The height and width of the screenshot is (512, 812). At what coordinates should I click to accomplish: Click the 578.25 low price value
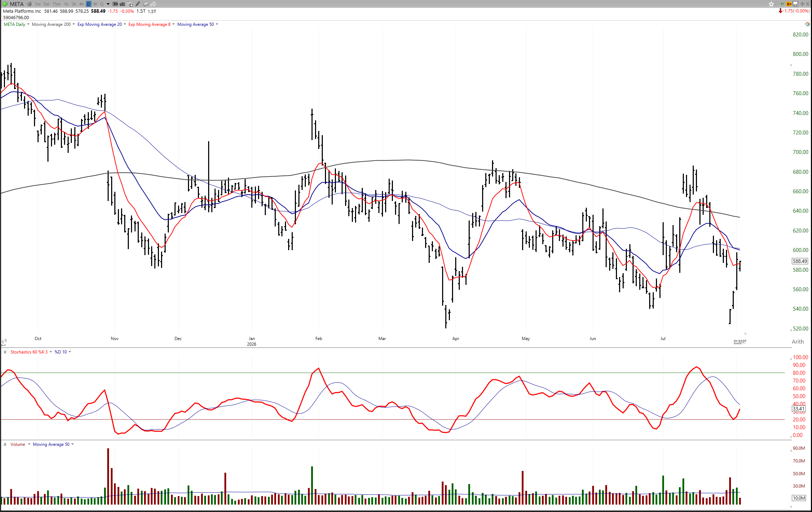[82, 11]
